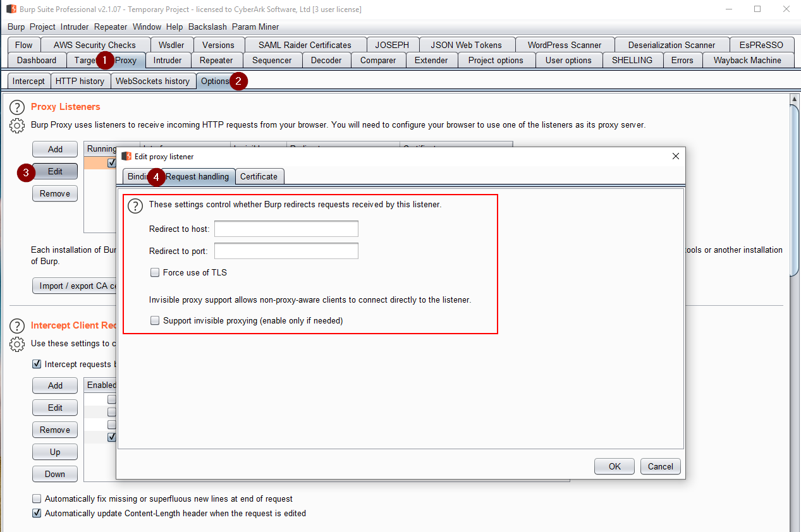Switch to the Wayback Machine tab
801x532 pixels.
[747, 60]
